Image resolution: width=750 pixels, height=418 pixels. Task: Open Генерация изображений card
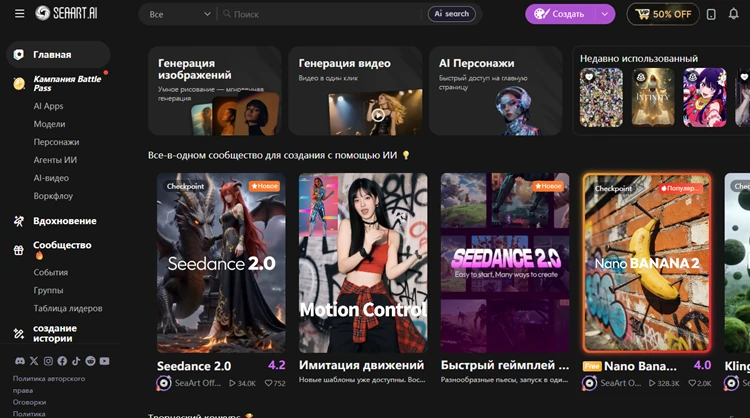pos(215,91)
